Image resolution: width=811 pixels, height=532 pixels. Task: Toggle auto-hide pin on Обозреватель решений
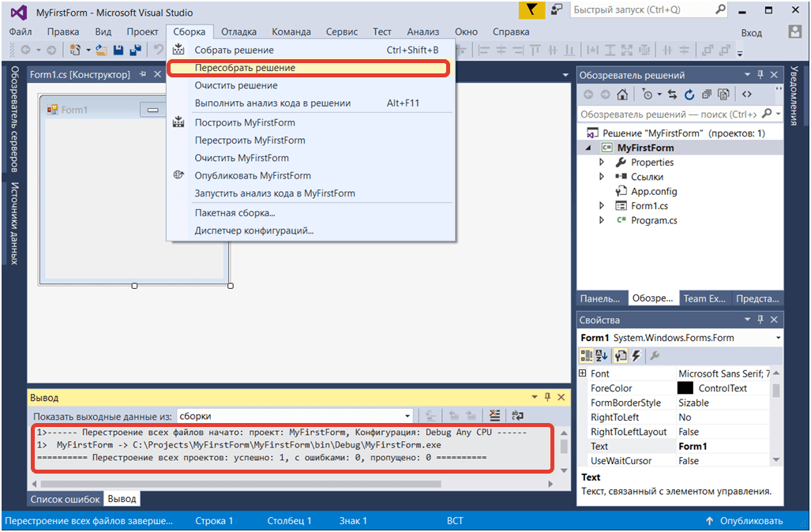click(x=760, y=74)
